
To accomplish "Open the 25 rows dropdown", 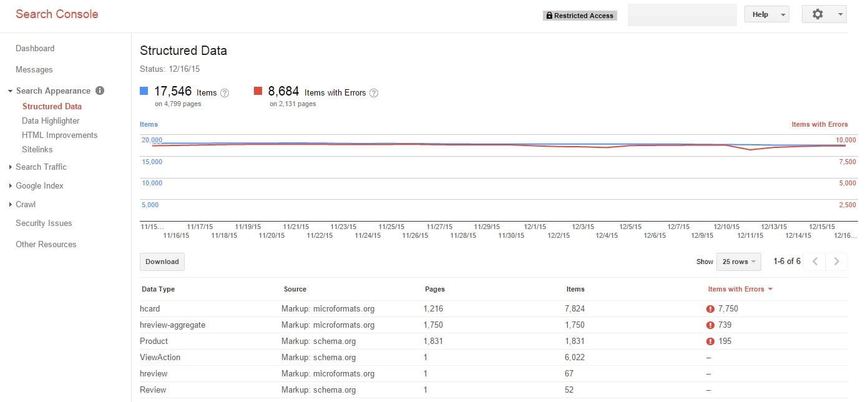I will tap(738, 262).
